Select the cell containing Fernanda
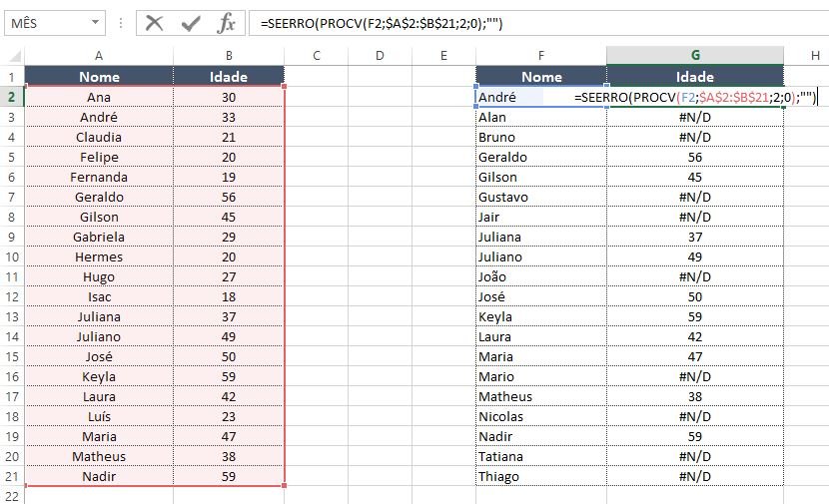Image resolution: width=829 pixels, height=504 pixels. click(x=99, y=177)
